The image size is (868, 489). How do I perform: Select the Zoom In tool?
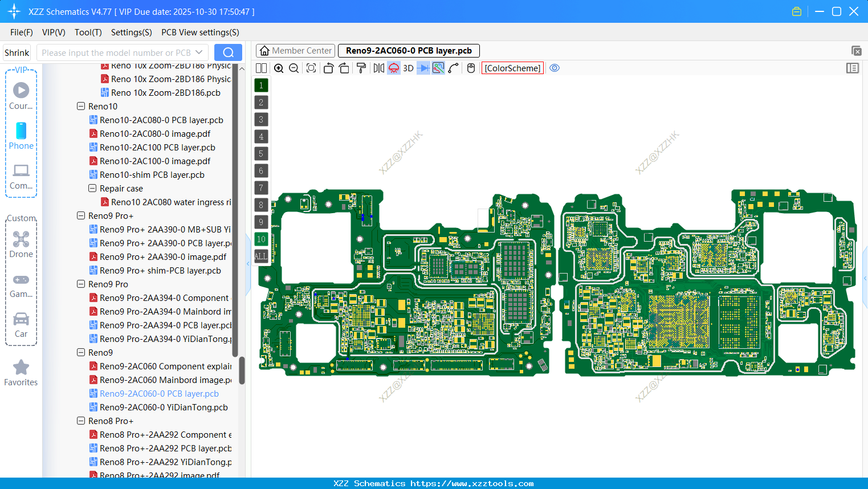(x=279, y=68)
